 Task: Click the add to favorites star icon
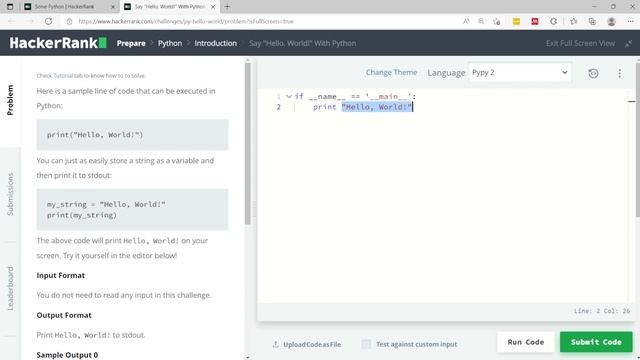click(x=496, y=21)
